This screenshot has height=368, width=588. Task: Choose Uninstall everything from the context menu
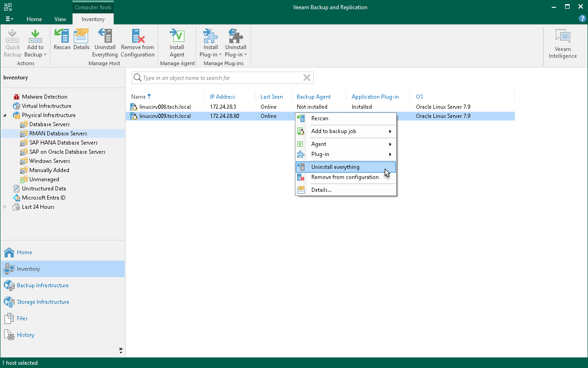[334, 167]
